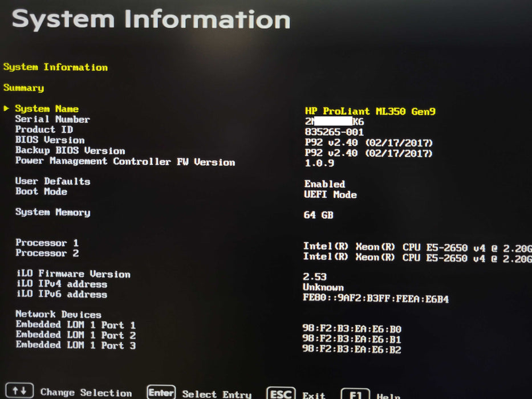Select the BIOS Version row
The height and width of the screenshot is (399, 532).
point(50,140)
